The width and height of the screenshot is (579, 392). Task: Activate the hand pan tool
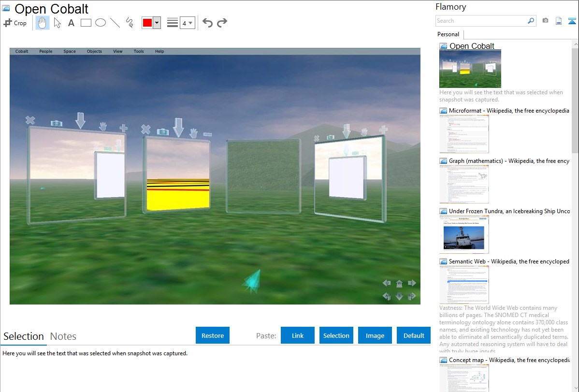coord(42,23)
